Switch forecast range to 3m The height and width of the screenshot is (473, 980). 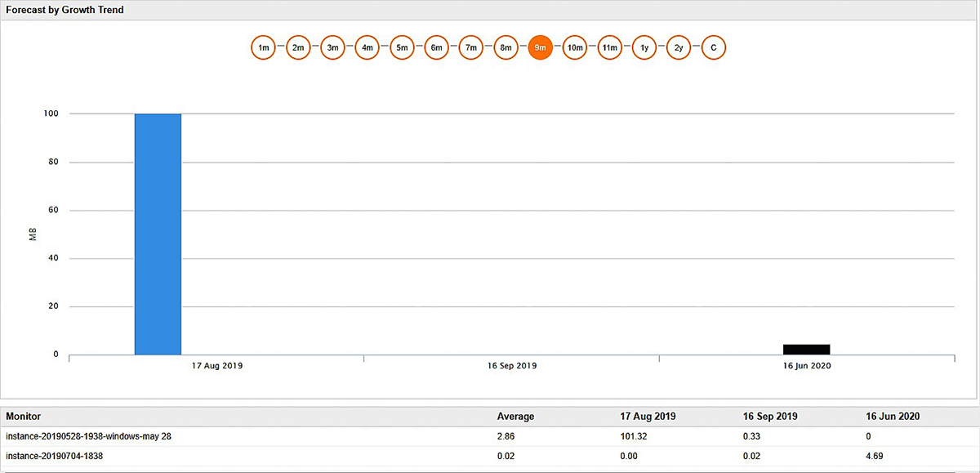point(332,47)
